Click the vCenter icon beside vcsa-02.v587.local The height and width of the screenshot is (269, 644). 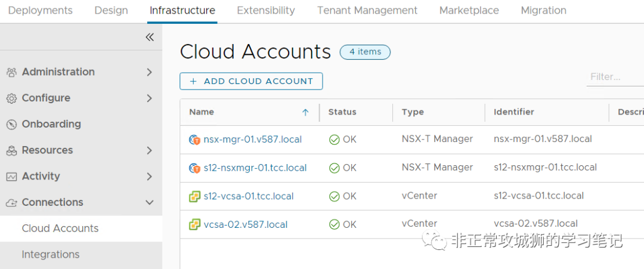194,225
